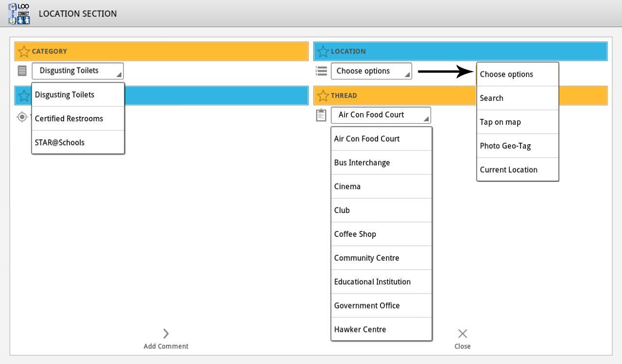
Task: Open the Choose options location dropdown
Action: tap(371, 71)
